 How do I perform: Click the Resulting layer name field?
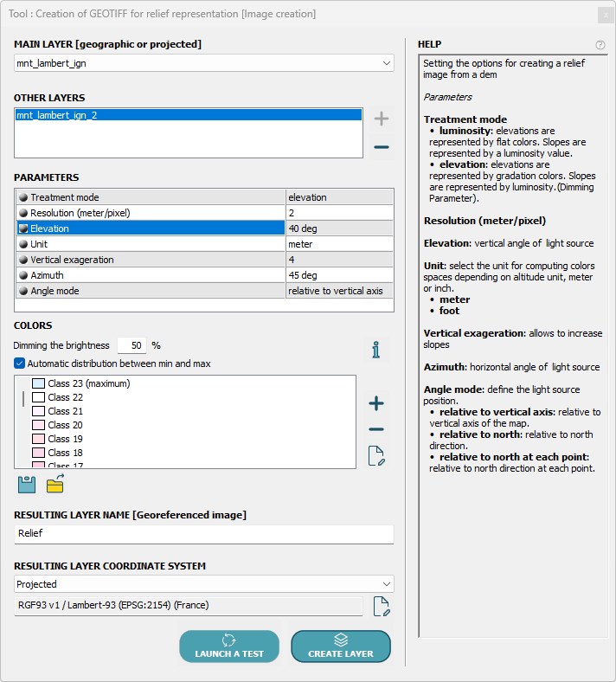(204, 534)
